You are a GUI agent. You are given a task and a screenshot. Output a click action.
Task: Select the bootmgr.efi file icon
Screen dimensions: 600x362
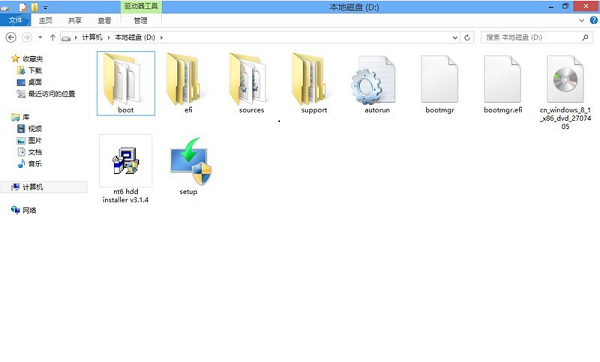[x=502, y=79]
